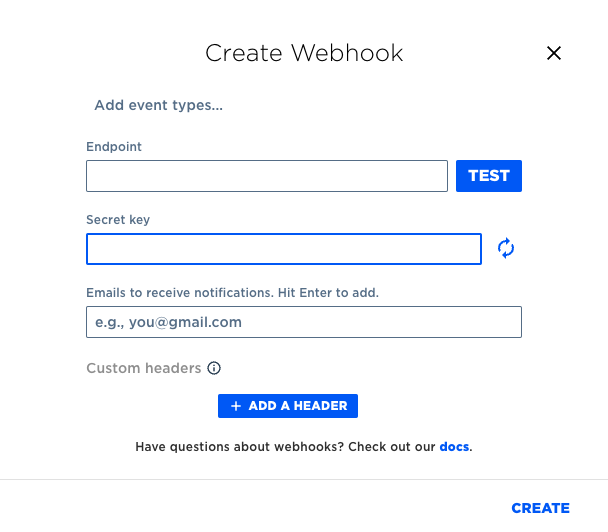Click the Secret key field label
Viewport: 608px width, 532px height.
click(x=118, y=220)
